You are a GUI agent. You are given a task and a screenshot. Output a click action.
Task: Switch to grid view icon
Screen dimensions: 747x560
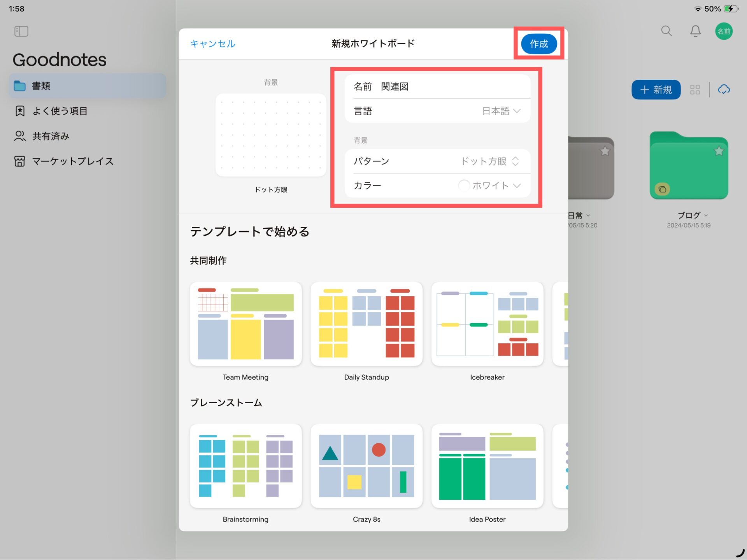(x=694, y=90)
